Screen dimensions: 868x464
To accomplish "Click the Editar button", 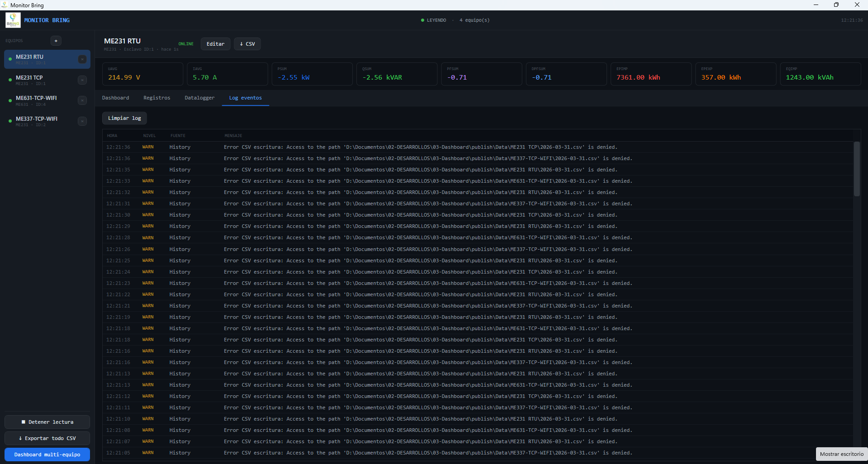I will (x=215, y=44).
